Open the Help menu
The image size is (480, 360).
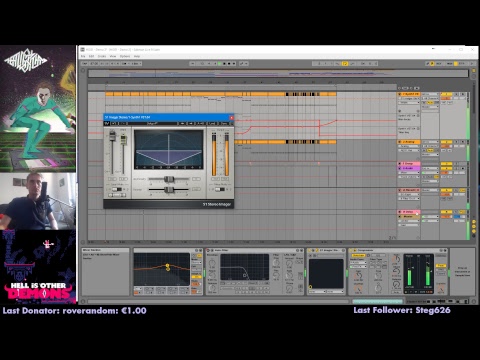coord(137,56)
